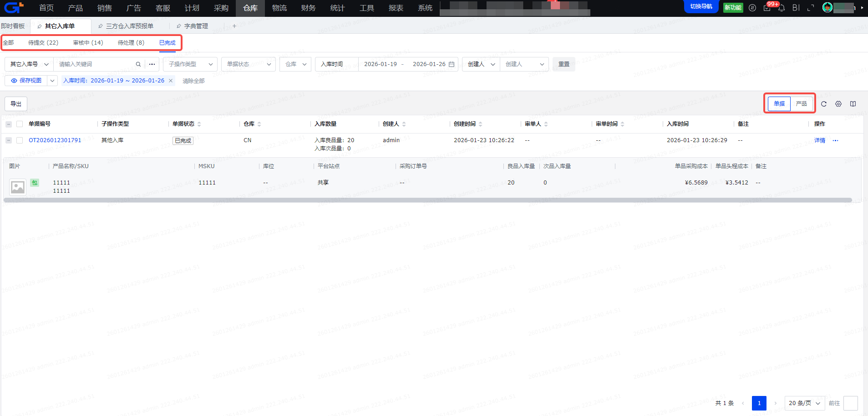Viewport: 868px width, 416px height.
Task: Switch to the 全部 status tab
Action: point(8,43)
